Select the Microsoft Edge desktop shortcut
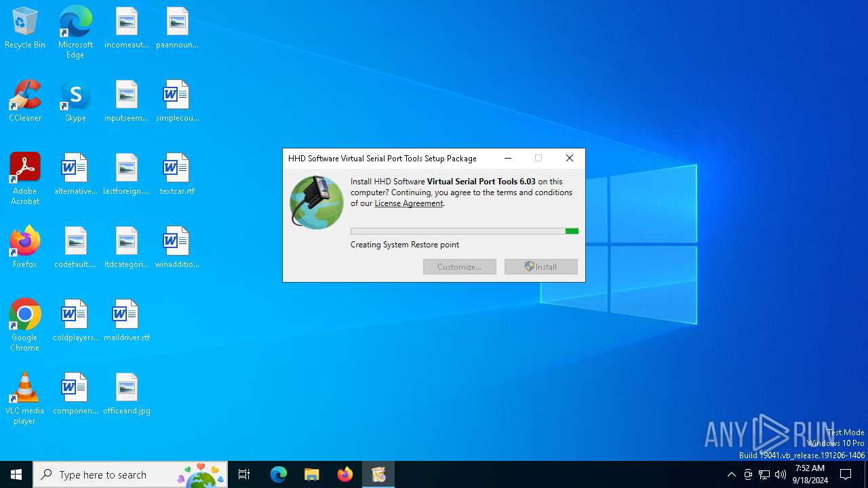 75,33
